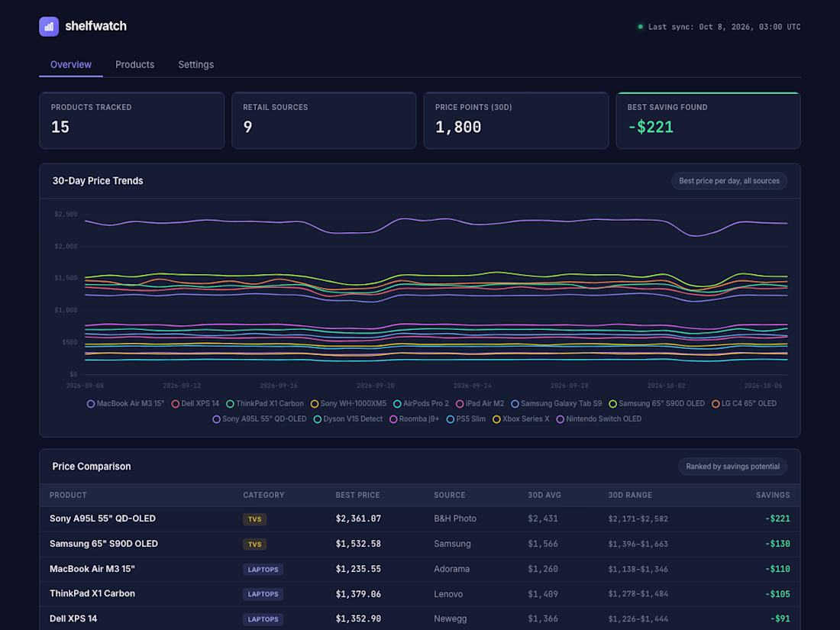
Task: Select the MacBook Air M3 15" table row
Action: click(420, 569)
